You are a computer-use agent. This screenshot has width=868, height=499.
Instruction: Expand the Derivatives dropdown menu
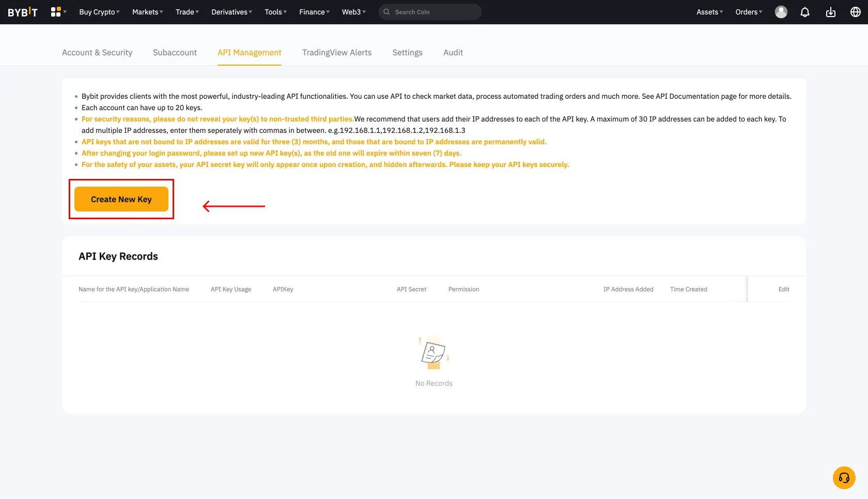tap(231, 12)
